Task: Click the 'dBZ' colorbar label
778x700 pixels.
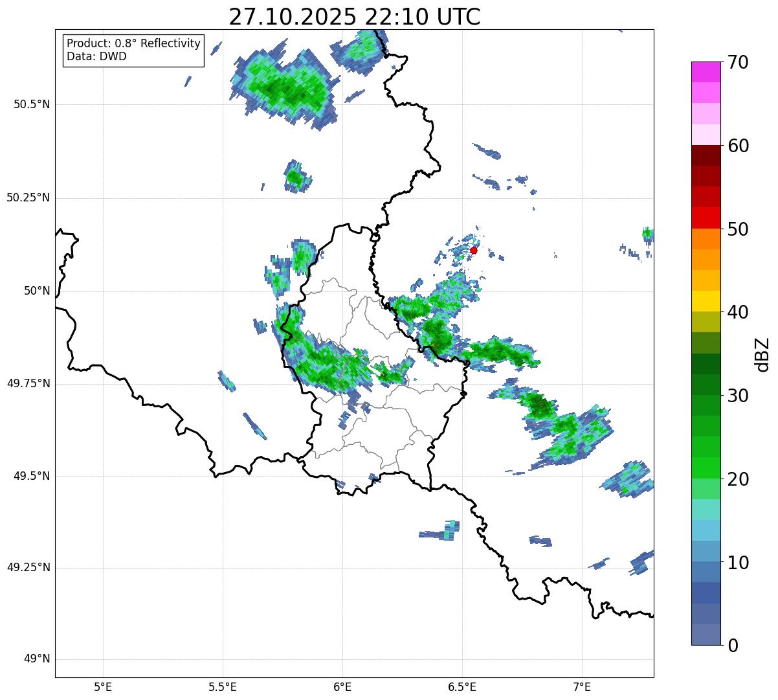Action: pos(762,354)
